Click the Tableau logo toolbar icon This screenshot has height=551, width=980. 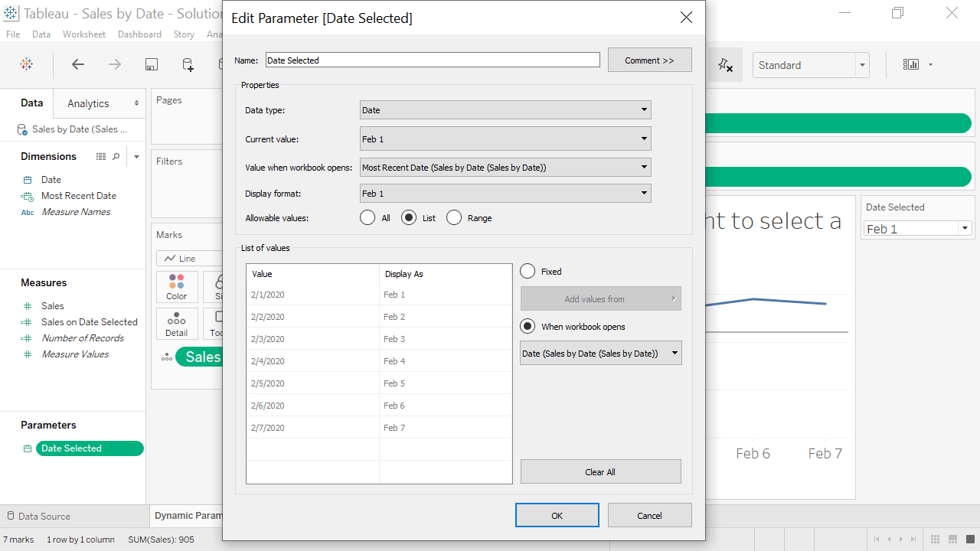coord(26,65)
